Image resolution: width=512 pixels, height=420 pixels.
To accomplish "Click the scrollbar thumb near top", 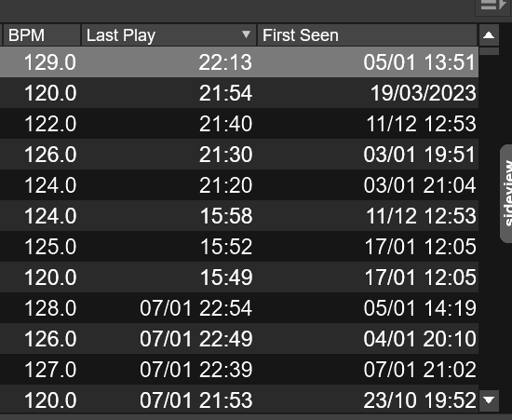I will click(489, 51).
